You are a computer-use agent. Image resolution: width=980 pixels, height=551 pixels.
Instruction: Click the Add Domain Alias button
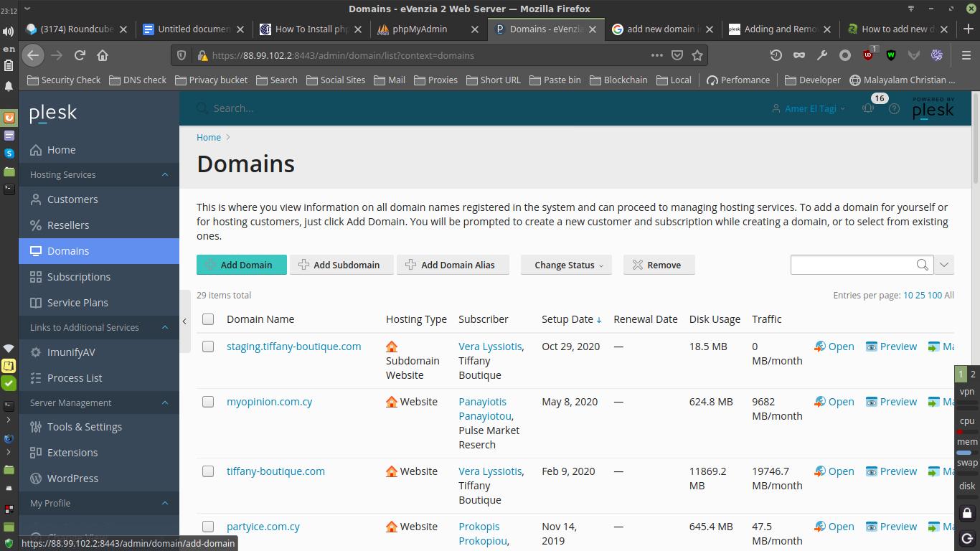(x=453, y=265)
